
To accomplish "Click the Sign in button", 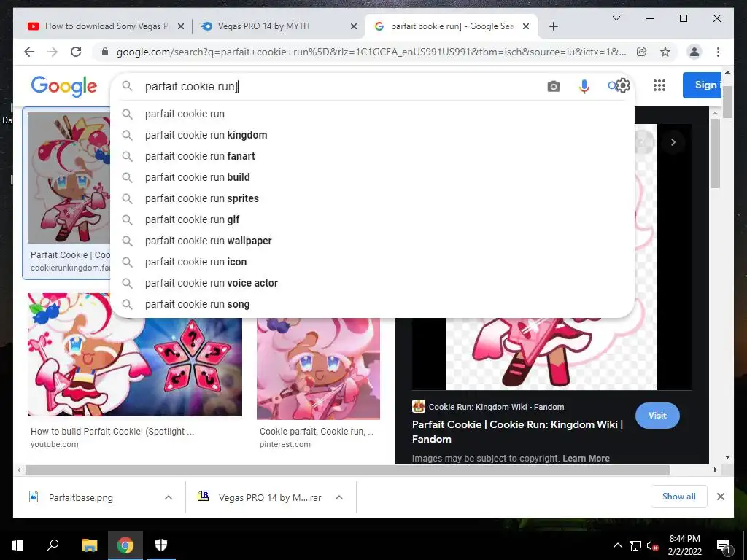I will [703, 85].
